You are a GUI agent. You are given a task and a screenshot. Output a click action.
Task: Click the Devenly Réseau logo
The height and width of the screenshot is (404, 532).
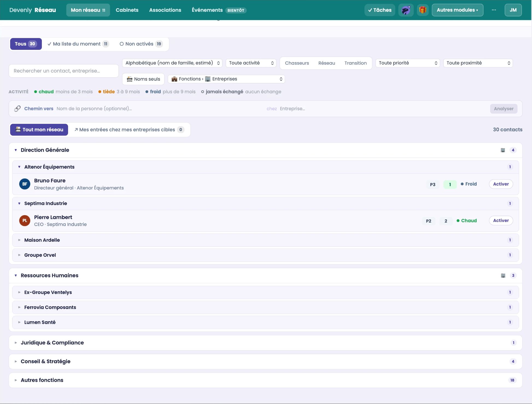pos(33,10)
